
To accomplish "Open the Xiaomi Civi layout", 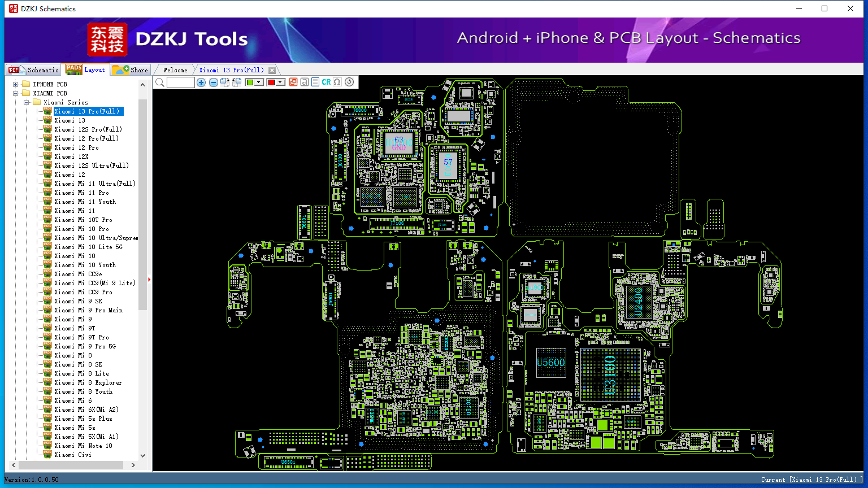I will tap(73, 455).
